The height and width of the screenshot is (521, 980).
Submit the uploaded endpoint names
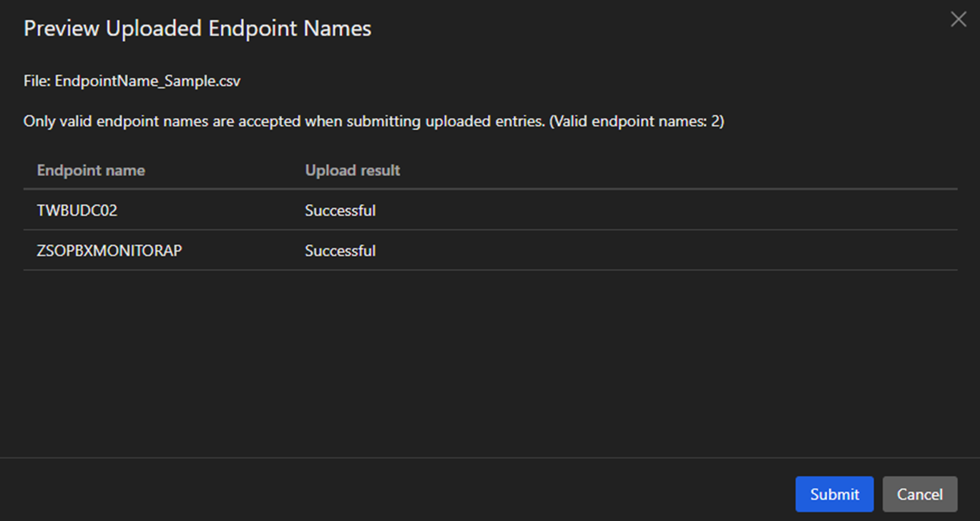(834, 495)
